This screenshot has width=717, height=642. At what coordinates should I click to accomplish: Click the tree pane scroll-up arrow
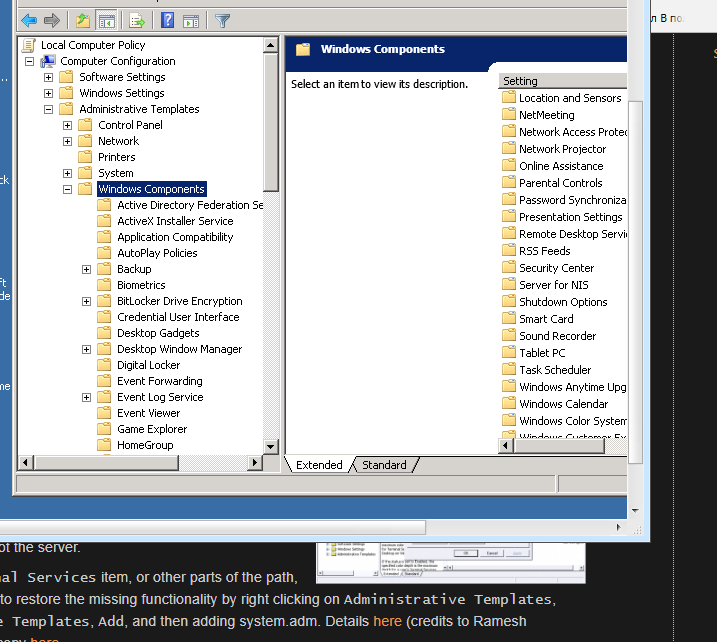(271, 45)
